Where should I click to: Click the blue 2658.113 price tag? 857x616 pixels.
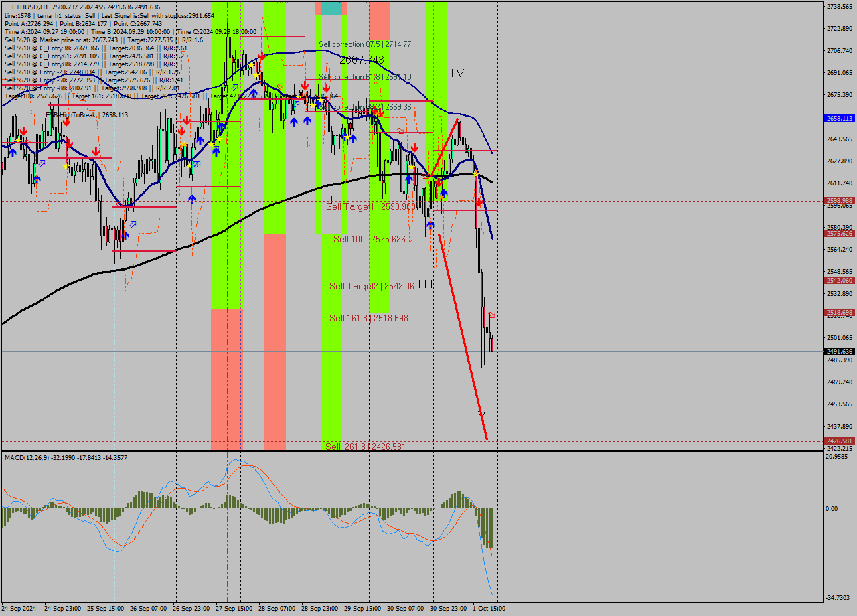pos(840,118)
